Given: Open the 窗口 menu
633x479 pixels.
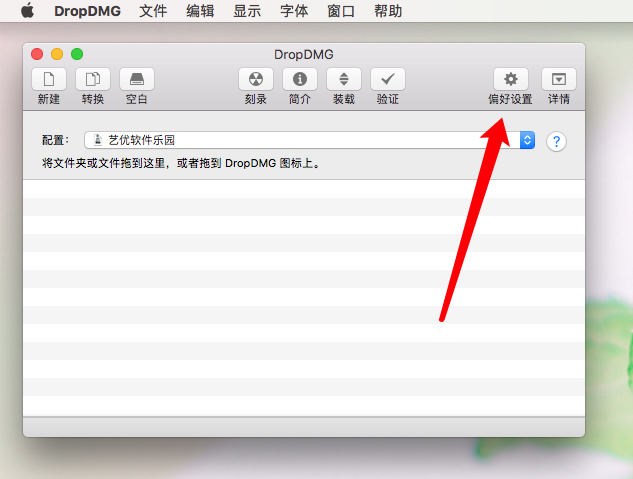Looking at the screenshot, I should (341, 11).
